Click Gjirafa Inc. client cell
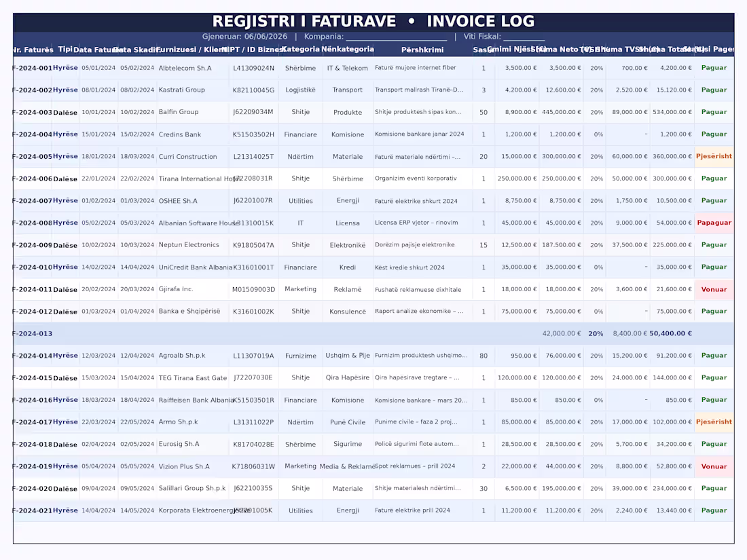Screen dimensions: 747x560 click(x=176, y=289)
